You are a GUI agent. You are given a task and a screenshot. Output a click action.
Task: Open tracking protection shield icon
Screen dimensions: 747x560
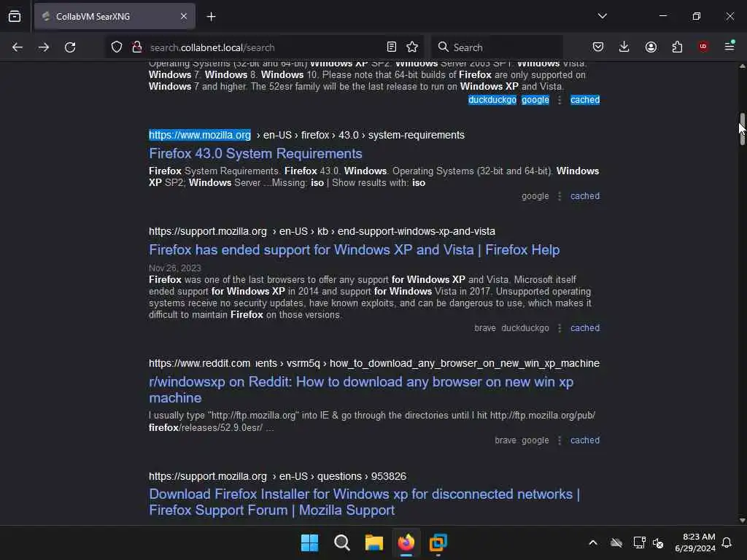(x=117, y=47)
